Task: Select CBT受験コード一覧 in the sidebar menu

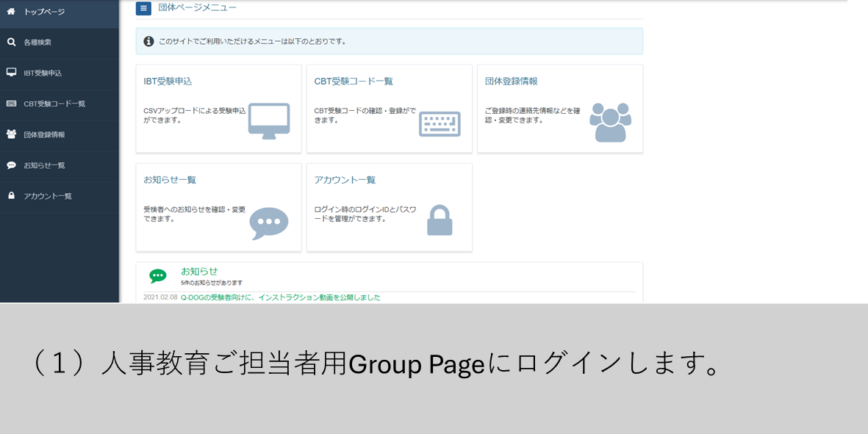Action: [x=60, y=104]
